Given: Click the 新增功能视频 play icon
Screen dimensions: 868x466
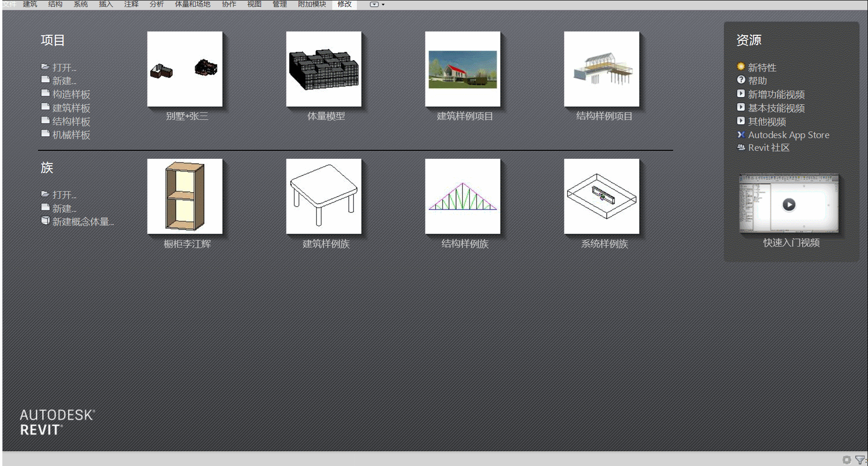Looking at the screenshot, I should (x=741, y=93).
